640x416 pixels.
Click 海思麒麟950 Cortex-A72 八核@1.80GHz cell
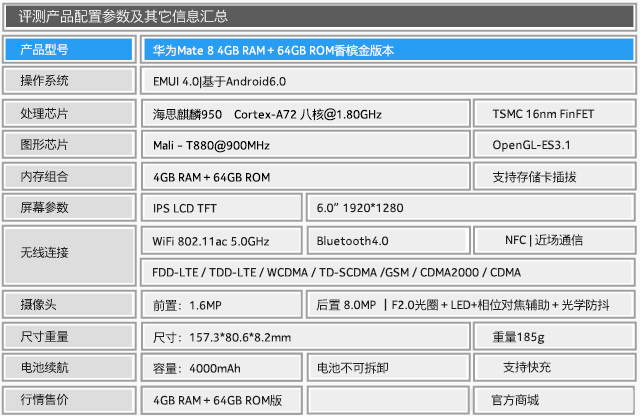pos(305,113)
